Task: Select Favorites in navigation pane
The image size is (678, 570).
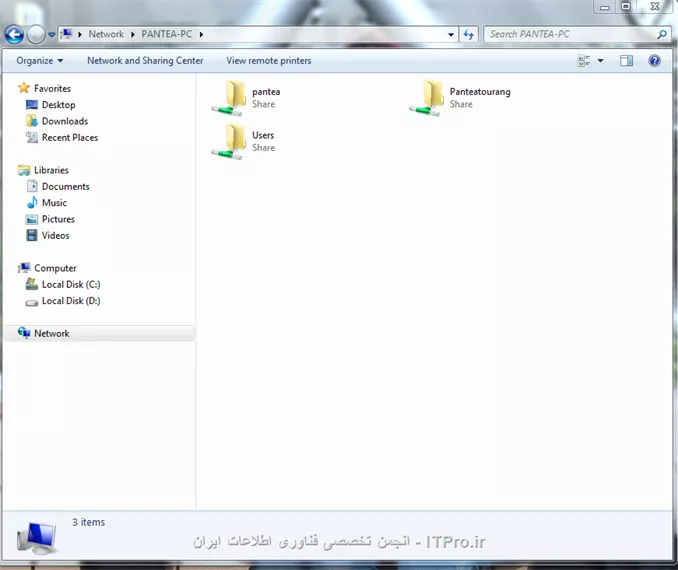Action: pos(52,89)
